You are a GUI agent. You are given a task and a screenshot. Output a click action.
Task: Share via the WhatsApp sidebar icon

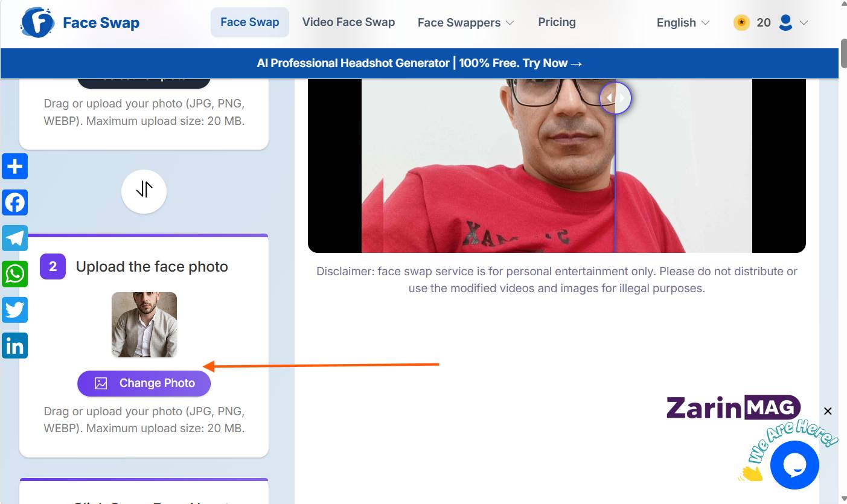(14, 274)
